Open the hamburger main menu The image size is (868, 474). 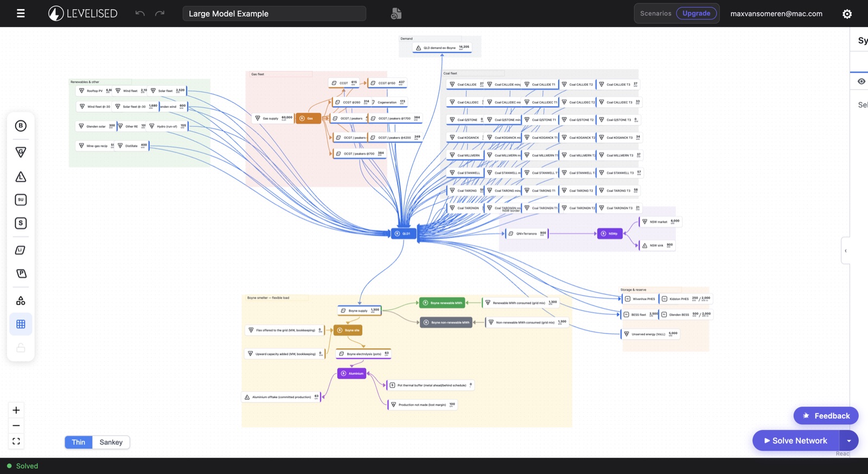21,14
